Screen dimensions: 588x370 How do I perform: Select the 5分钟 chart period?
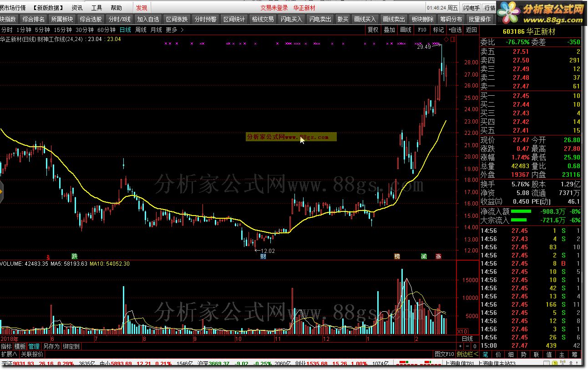[x=42, y=30]
